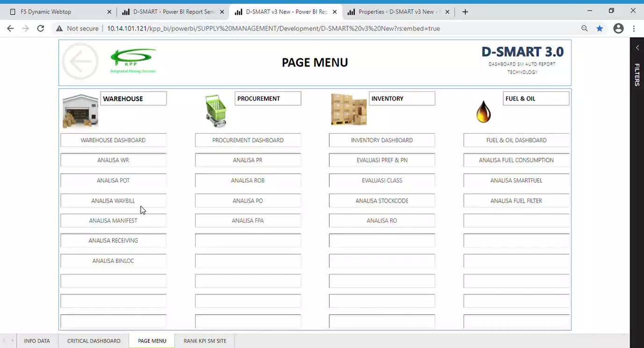The height and width of the screenshot is (348, 644).
Task: Click the warehouse building image
Action: (80, 111)
